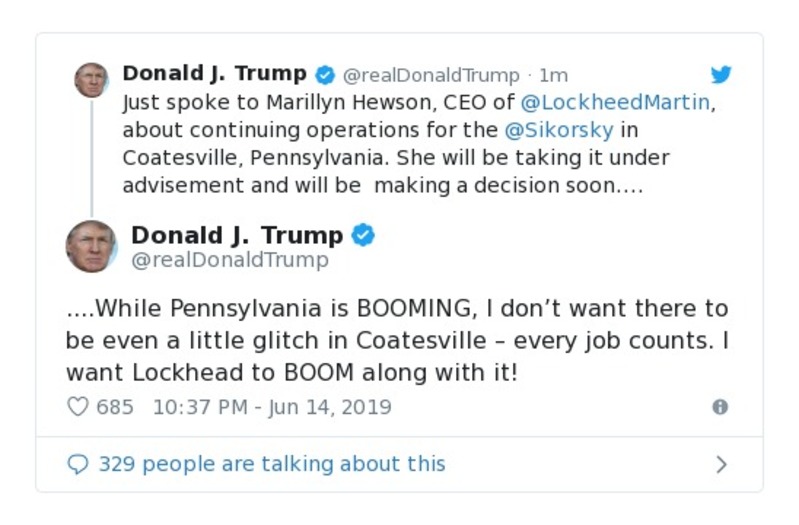Click the 685 likes count

coord(115,407)
